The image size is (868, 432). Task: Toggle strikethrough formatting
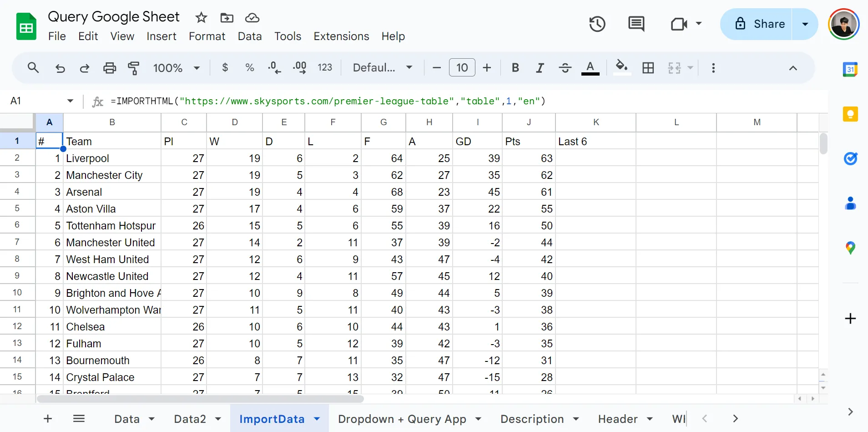[x=565, y=68]
